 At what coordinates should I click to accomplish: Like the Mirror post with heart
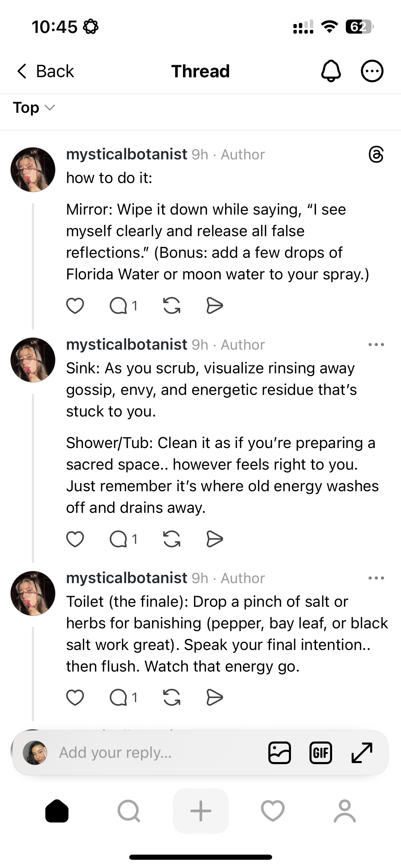click(75, 305)
